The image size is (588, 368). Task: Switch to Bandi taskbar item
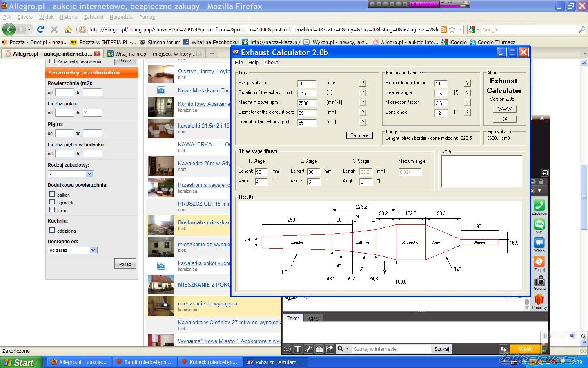click(x=145, y=362)
